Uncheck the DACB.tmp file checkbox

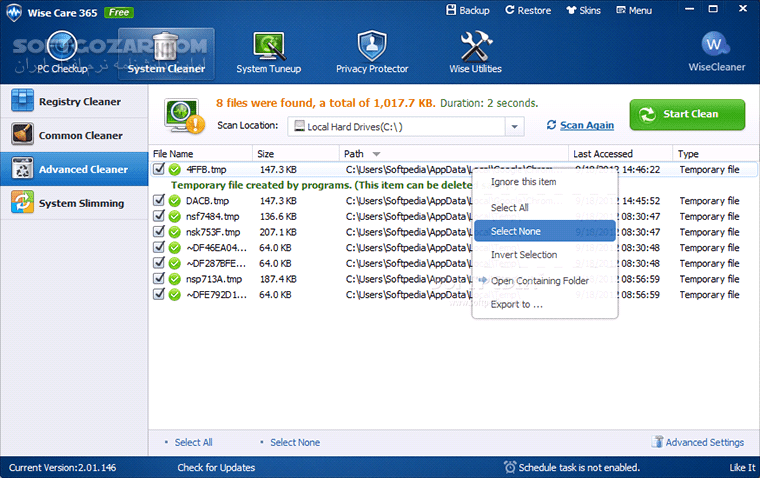[x=158, y=201]
